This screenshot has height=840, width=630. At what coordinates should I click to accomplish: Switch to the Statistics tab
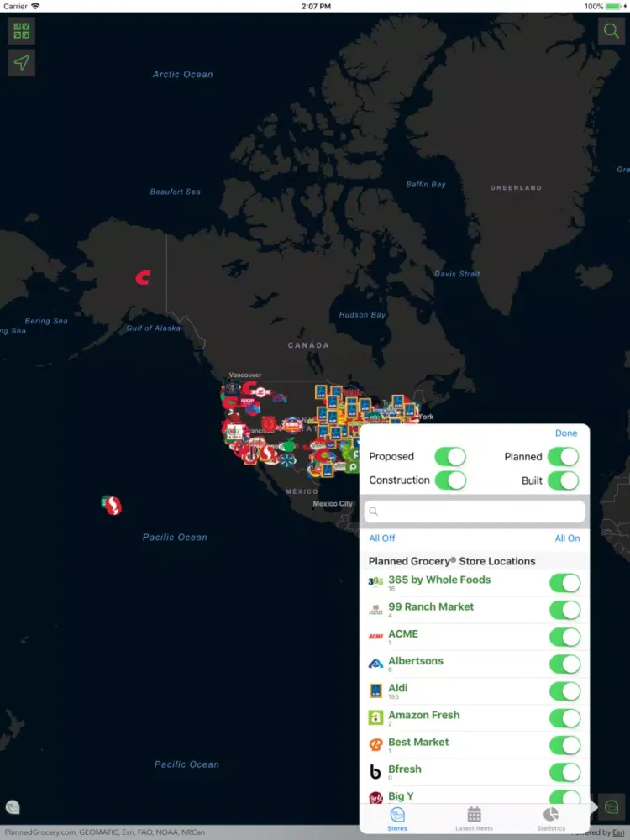[x=551, y=819]
